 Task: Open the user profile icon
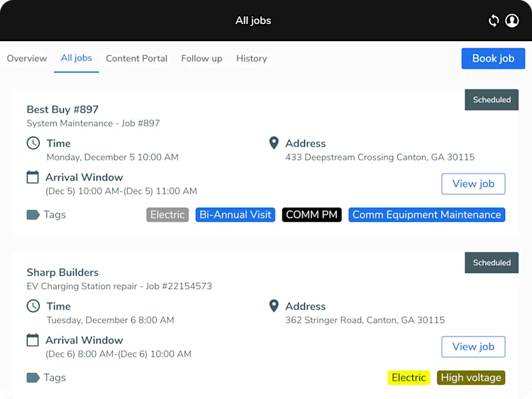click(511, 21)
